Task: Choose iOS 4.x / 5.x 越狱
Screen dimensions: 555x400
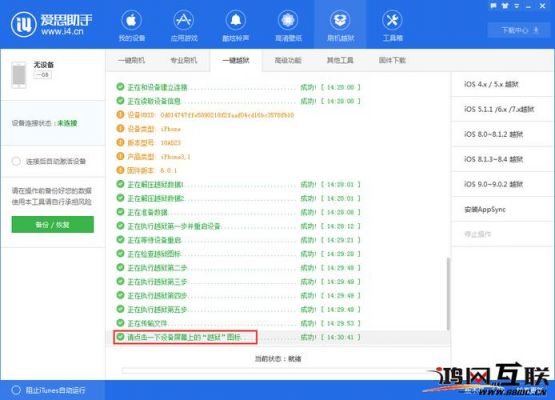Action: click(503, 84)
